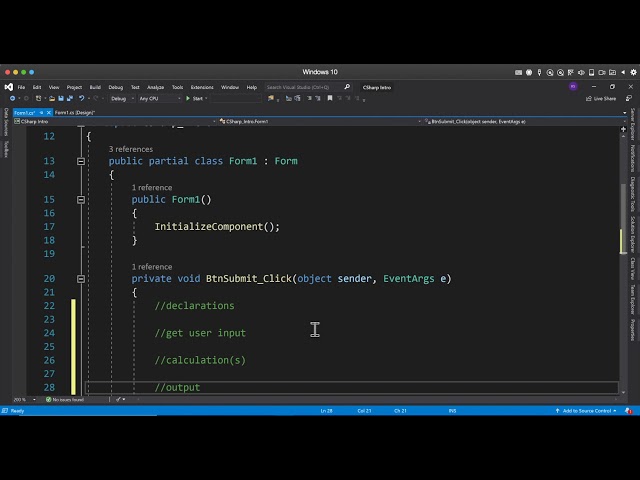
Task: Click the Visual Studio logo icon
Action: coord(8,87)
